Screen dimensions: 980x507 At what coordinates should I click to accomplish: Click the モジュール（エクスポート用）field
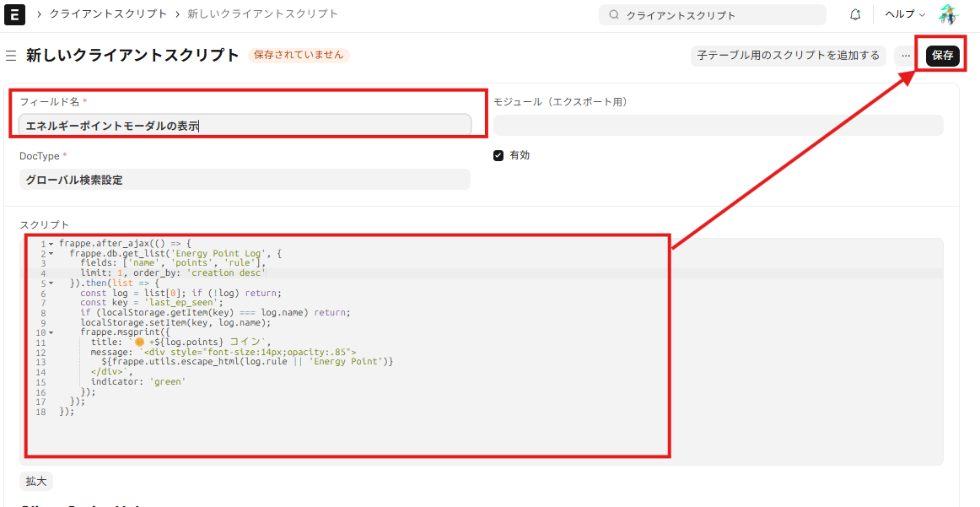718,126
